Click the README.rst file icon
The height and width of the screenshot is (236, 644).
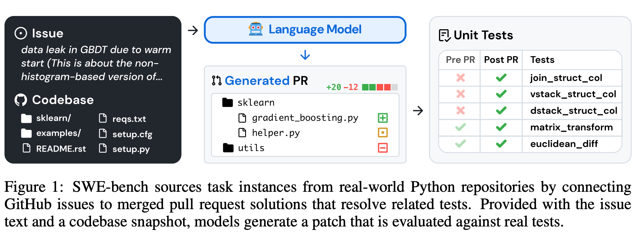coord(26,148)
